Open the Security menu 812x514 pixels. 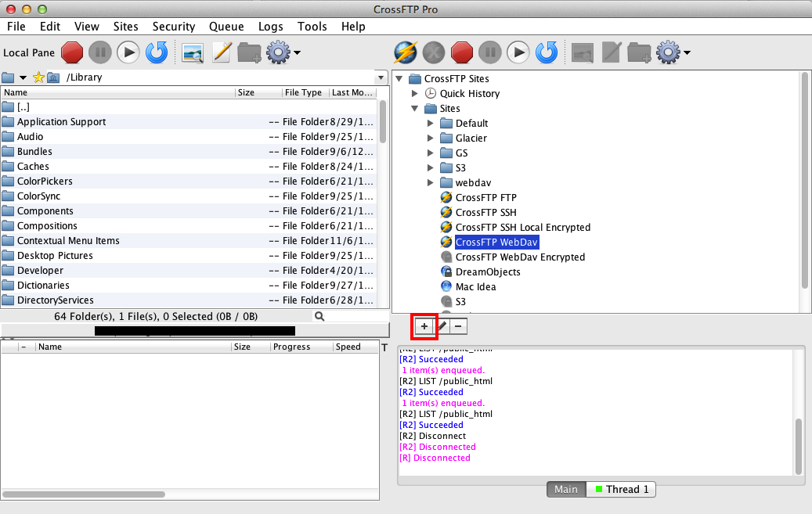point(174,27)
